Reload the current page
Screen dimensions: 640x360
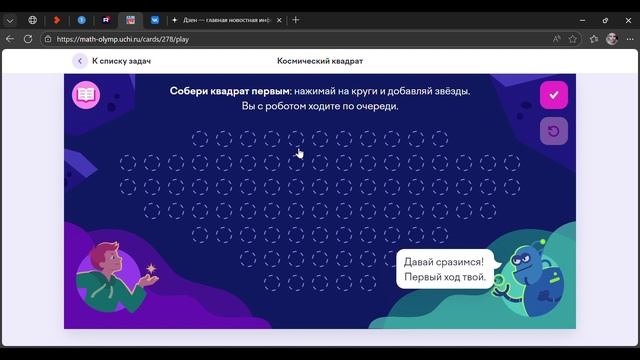[28, 39]
